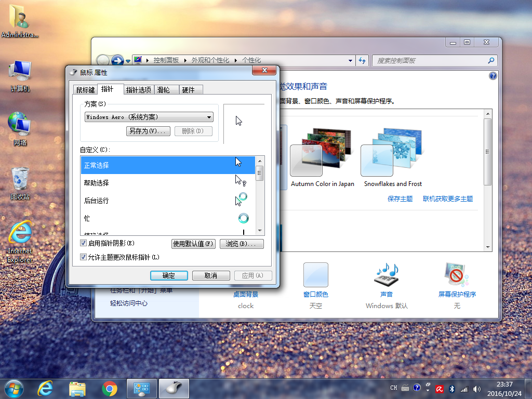Launch Internet Explorer from the taskbar

point(45,389)
